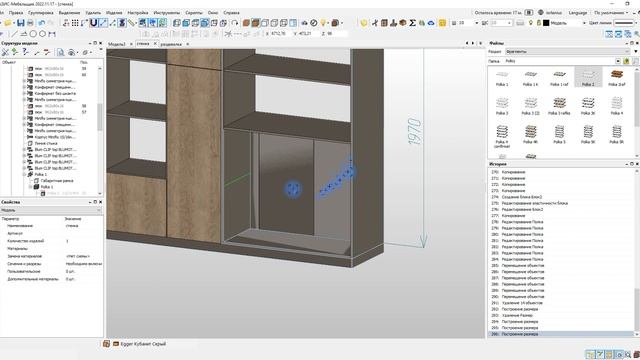Switch to the раздвижка document tab
The image size is (640, 360).
tap(171, 44)
